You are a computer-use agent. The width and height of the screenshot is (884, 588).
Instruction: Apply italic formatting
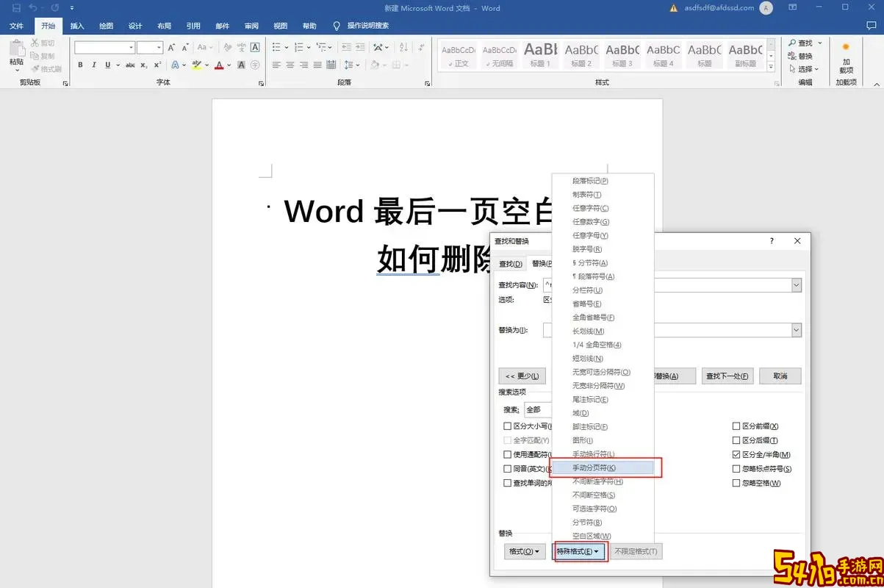click(x=94, y=65)
